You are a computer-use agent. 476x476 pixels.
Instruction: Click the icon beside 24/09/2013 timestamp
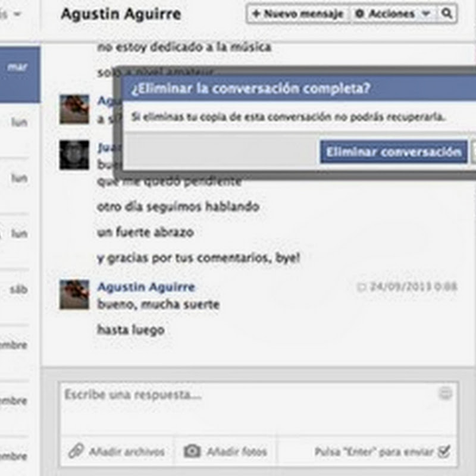point(361,287)
